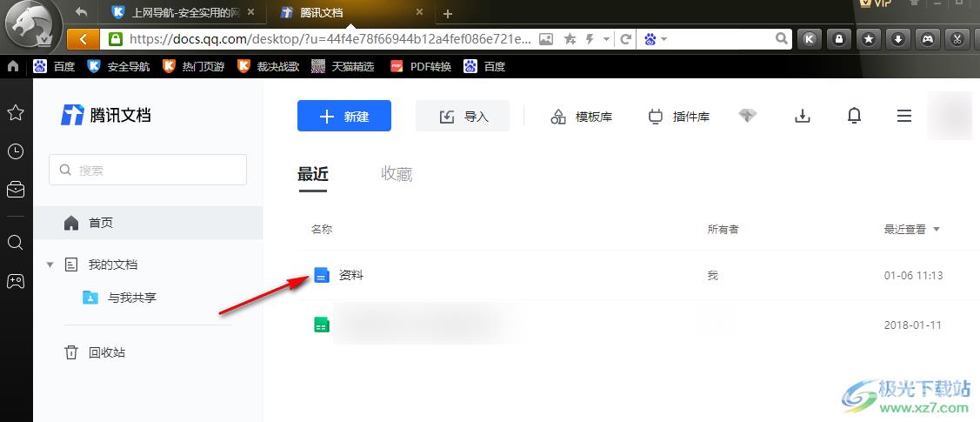Click the 2018-01-11 date cell
980x422 pixels.
913,325
